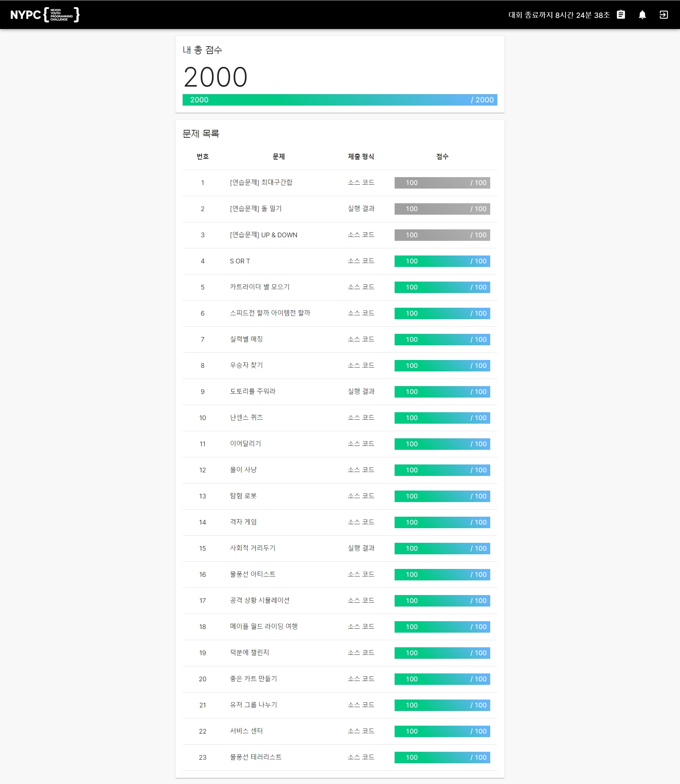Select the 도토리를 주워라 problem row

(339, 391)
